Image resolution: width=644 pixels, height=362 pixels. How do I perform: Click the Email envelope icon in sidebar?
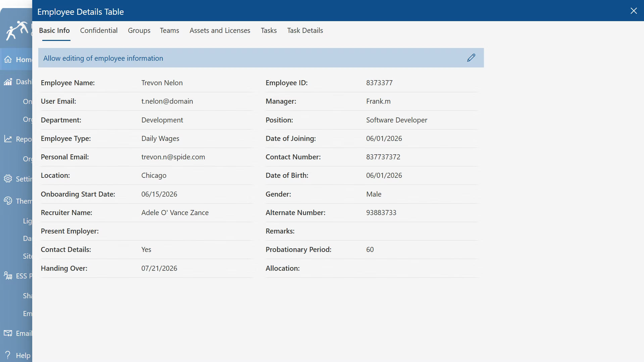pos(8,333)
